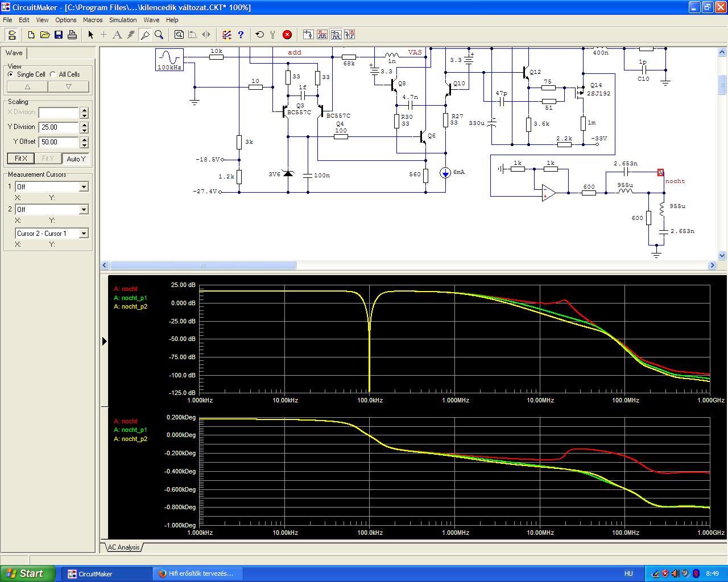The height and width of the screenshot is (582, 728).
Task: Open Measurement Cursor 1 dropdown
Action: pyautogui.click(x=84, y=187)
